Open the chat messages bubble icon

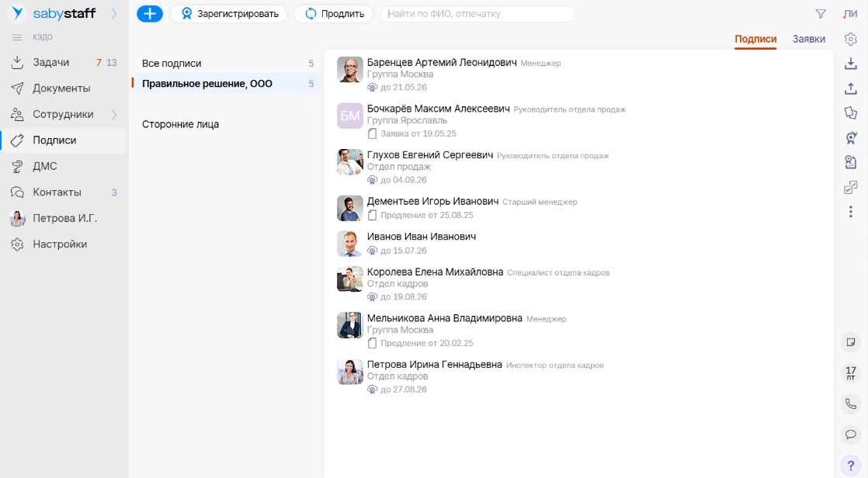850,434
